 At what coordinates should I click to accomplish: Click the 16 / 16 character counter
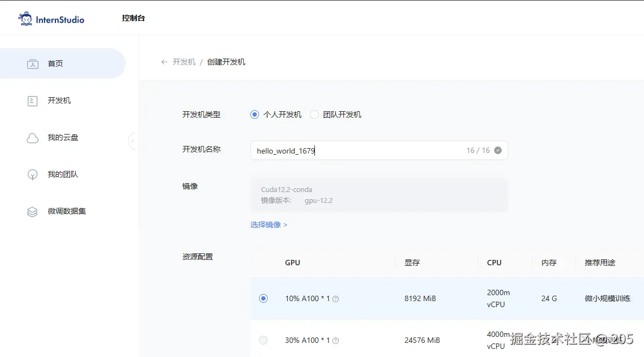click(x=478, y=151)
